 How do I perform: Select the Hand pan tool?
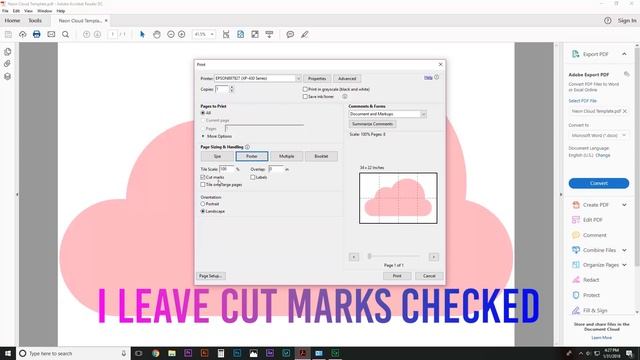point(157,35)
